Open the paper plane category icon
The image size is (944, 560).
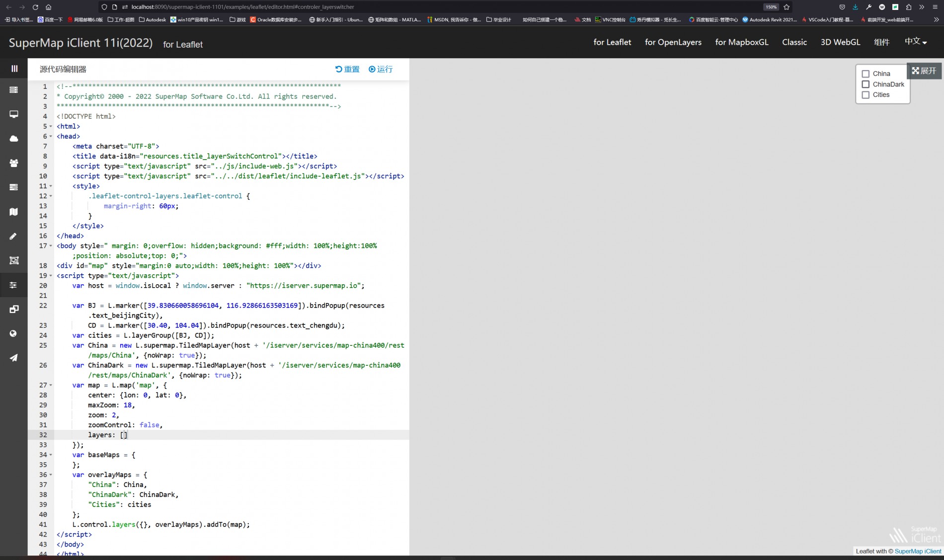coord(14,358)
